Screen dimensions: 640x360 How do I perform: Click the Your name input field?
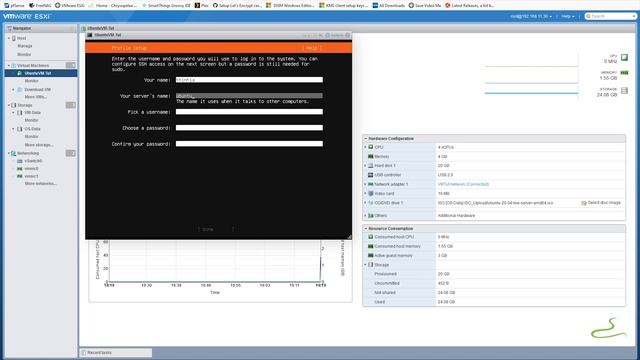click(249, 80)
